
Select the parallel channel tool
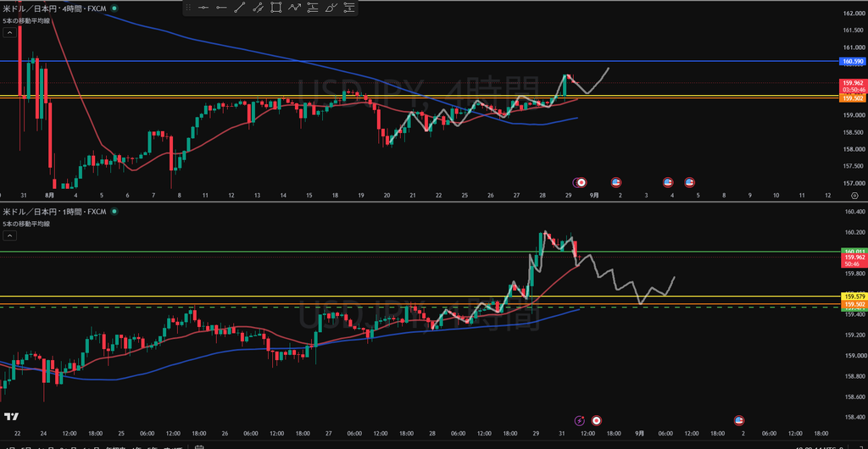(258, 8)
